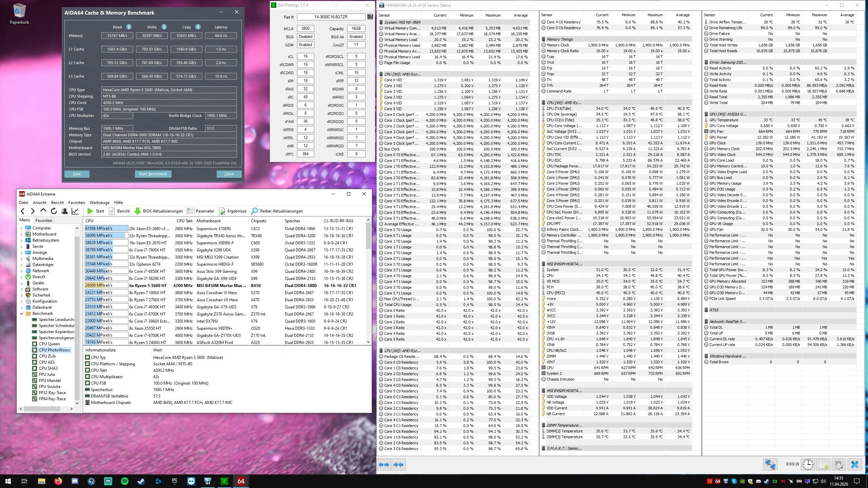Click Save in the benchmark window
The width and height of the screenshot is (868, 488).
click(x=77, y=174)
